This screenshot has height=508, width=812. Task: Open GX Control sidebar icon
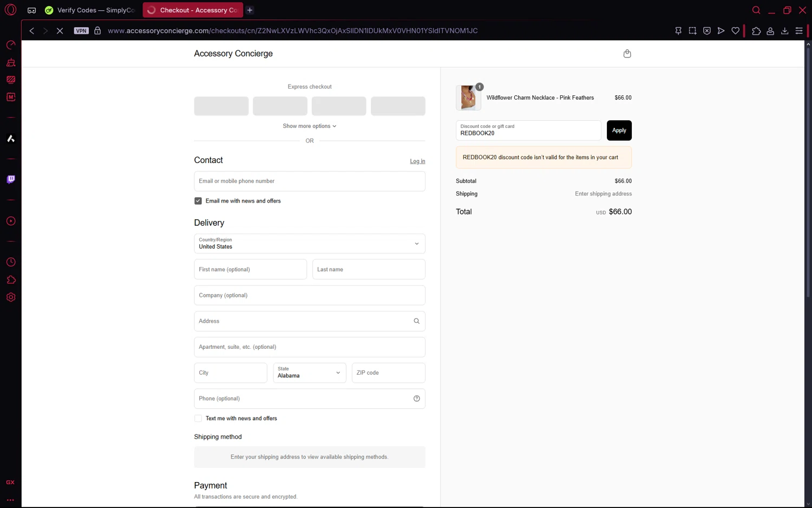click(11, 45)
